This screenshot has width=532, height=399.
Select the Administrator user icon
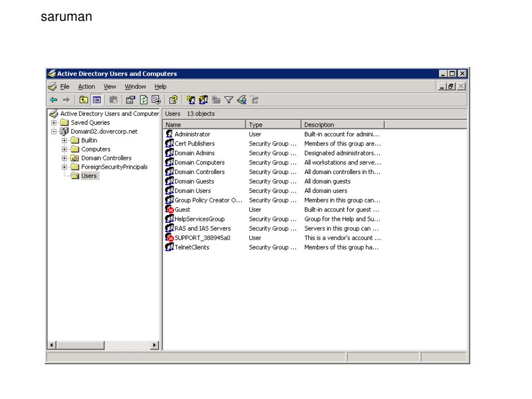pyautogui.click(x=169, y=134)
